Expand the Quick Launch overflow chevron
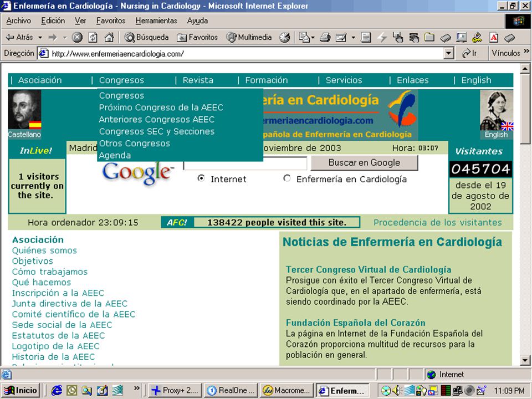 click(137, 388)
